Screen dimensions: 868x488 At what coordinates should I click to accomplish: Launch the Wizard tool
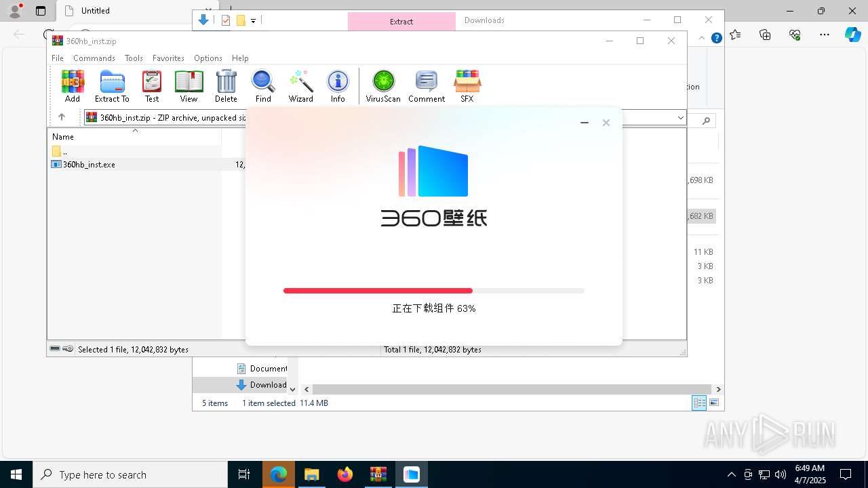pyautogui.click(x=301, y=86)
